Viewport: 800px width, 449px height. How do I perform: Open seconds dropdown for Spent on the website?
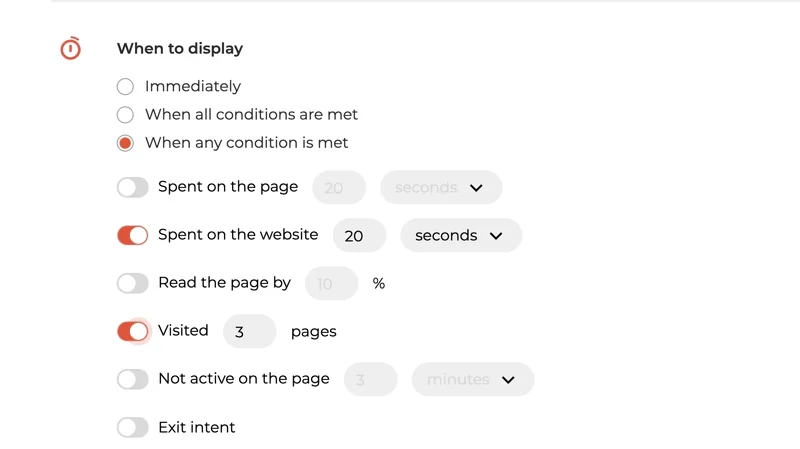coord(460,235)
